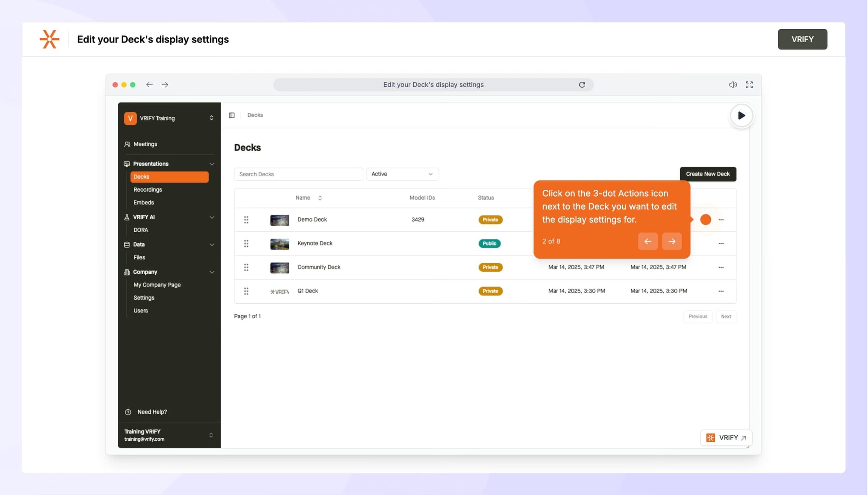The height and width of the screenshot is (495, 868).
Task: Click the Need Help question mark icon
Action: point(127,412)
